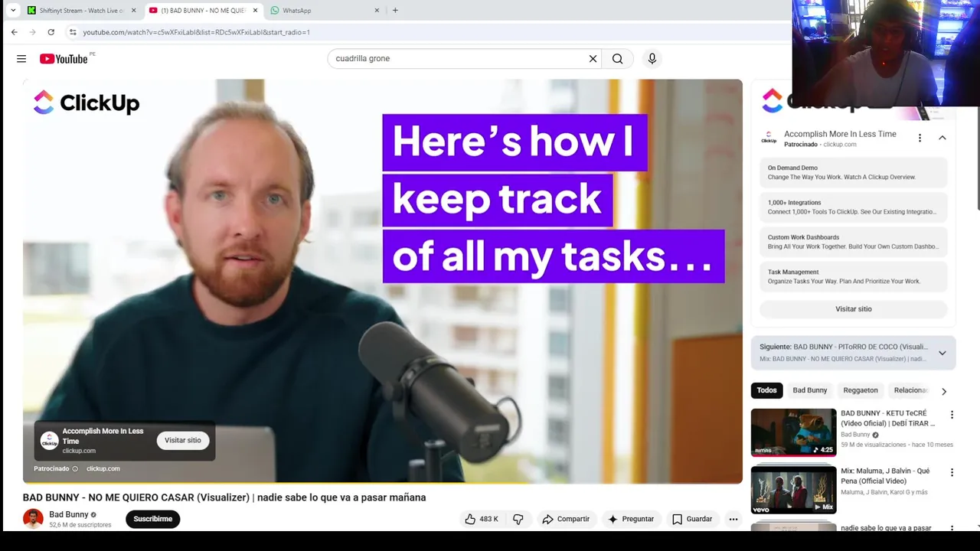Open Maluma, J Balvin mix thumbnail
The image size is (980, 551).
pyautogui.click(x=793, y=490)
